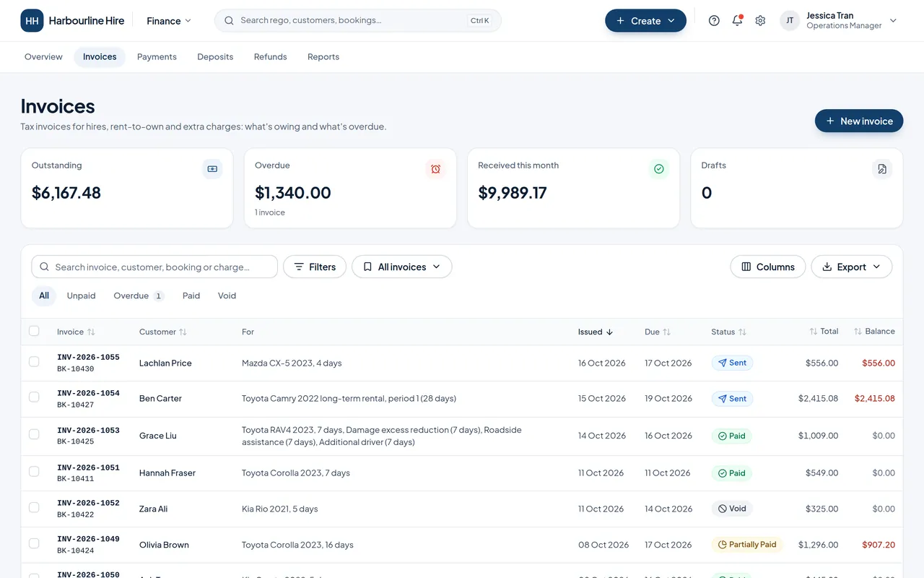
Task: Click the JT user avatar
Action: 790,21
